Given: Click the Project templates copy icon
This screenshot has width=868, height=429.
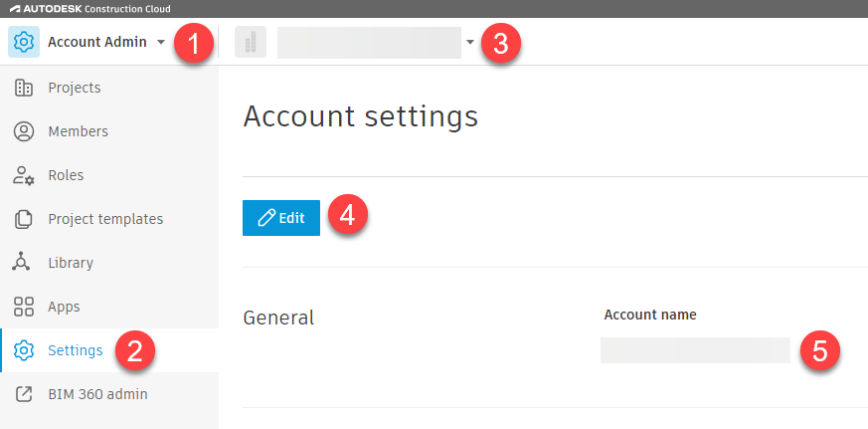Looking at the screenshot, I should pos(23,220).
